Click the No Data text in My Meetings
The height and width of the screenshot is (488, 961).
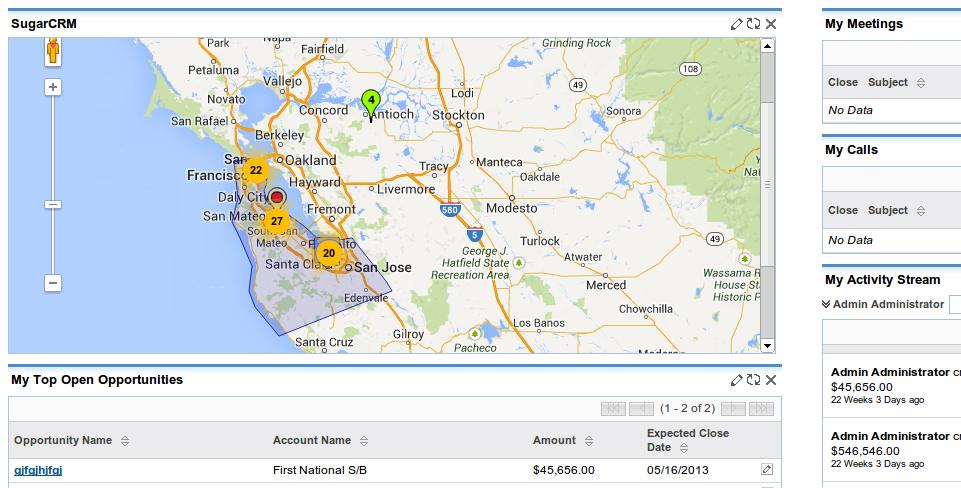click(x=850, y=110)
